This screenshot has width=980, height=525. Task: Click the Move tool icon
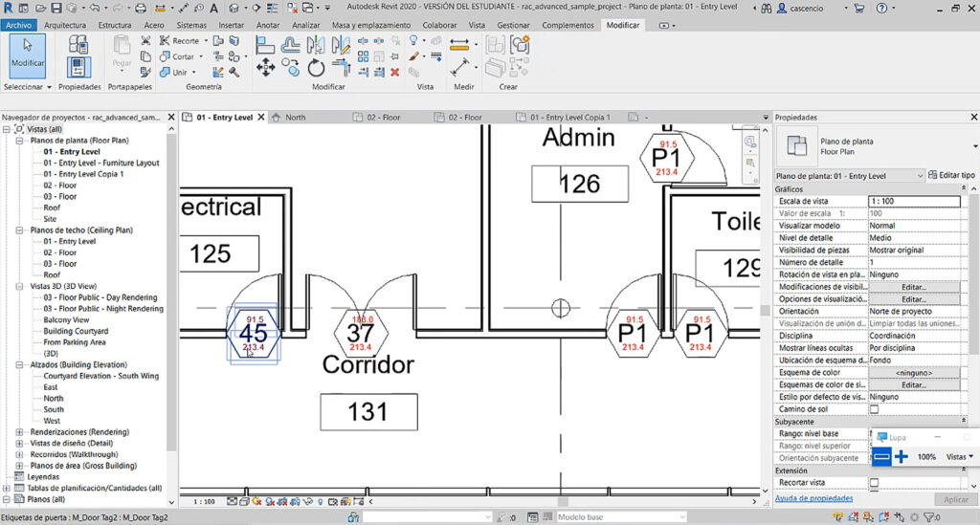pos(266,68)
